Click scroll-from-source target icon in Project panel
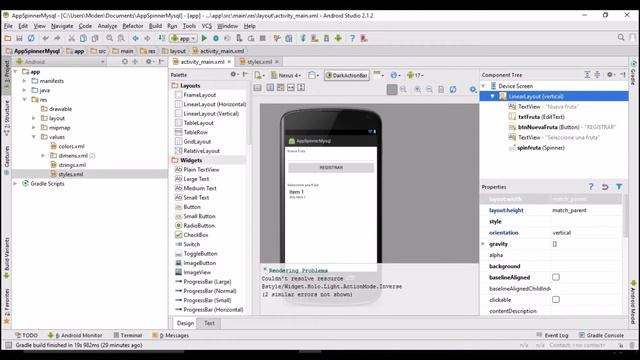Image resolution: width=640 pixels, height=360 pixels. (x=125, y=62)
